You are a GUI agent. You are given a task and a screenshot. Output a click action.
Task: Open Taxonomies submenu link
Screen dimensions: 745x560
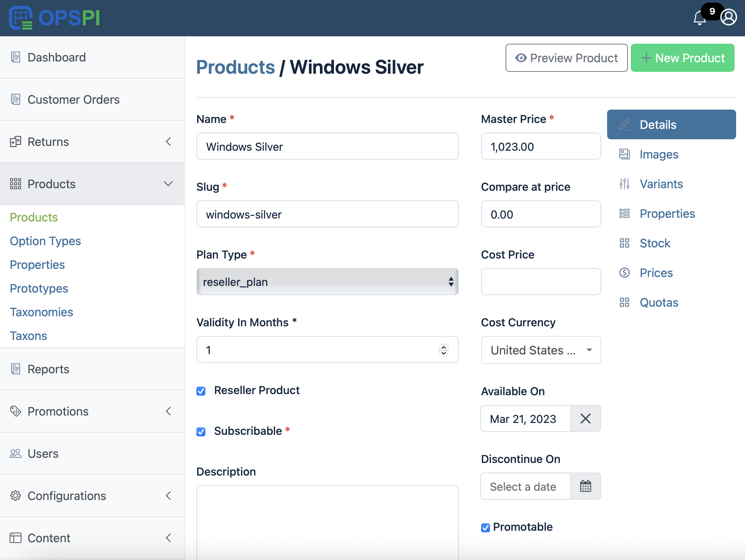point(42,312)
